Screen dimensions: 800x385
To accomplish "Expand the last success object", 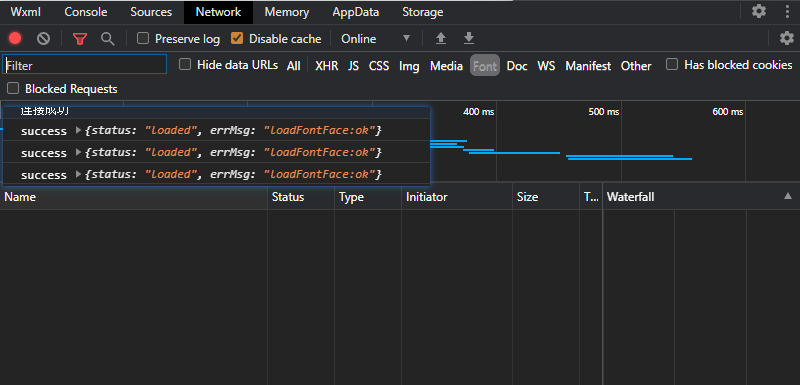I will point(79,174).
